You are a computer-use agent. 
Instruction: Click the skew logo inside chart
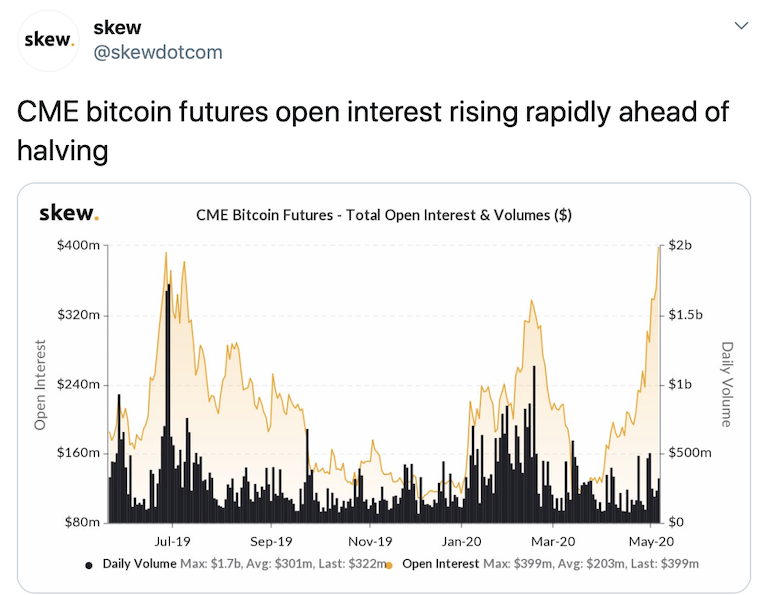pos(69,213)
